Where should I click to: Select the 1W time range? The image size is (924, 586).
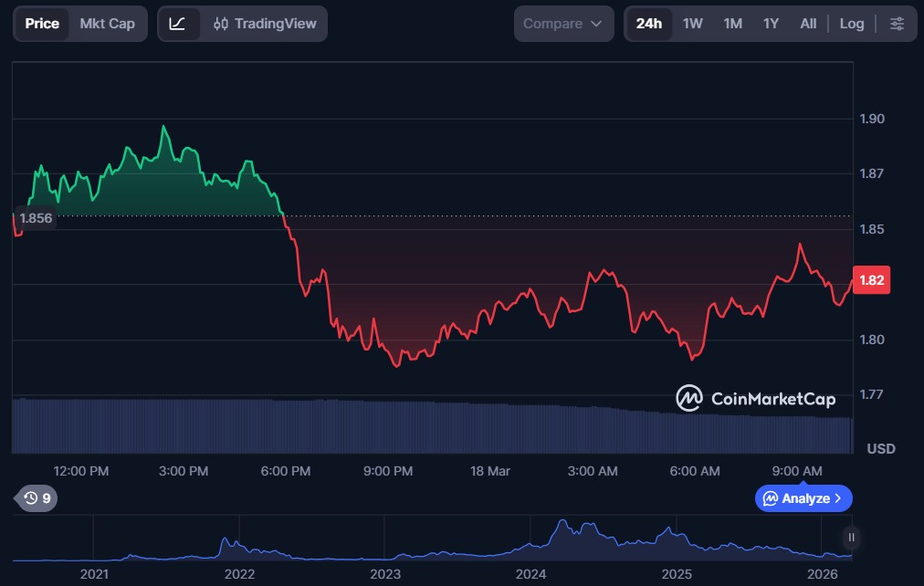click(x=692, y=24)
